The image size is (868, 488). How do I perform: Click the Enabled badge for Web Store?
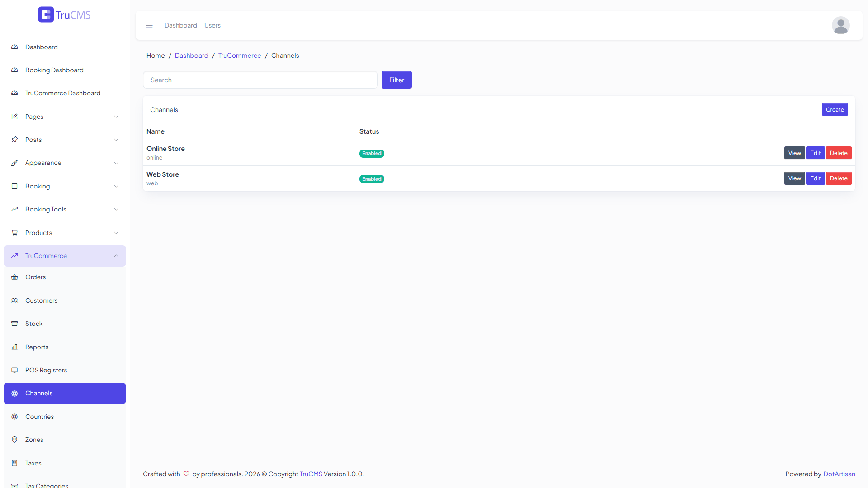tap(372, 179)
